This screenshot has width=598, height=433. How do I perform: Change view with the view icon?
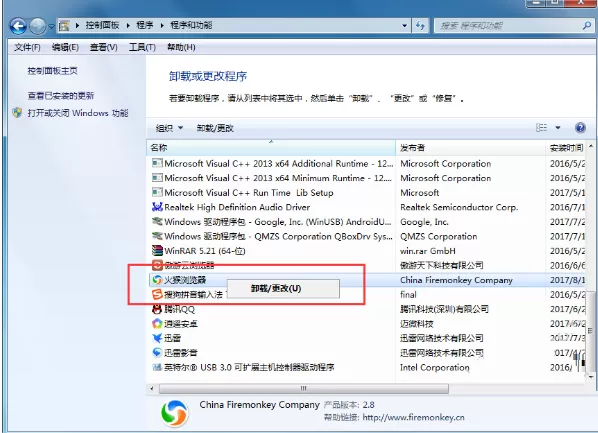coord(542,128)
